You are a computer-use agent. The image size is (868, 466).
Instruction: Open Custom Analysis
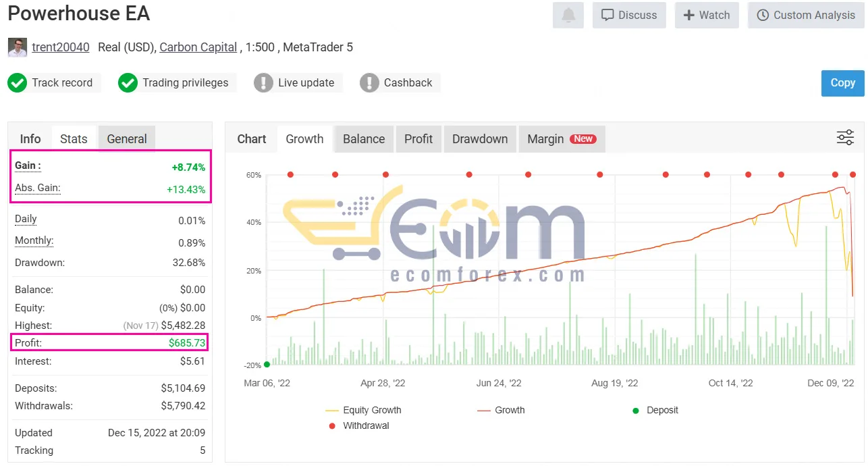pos(806,15)
